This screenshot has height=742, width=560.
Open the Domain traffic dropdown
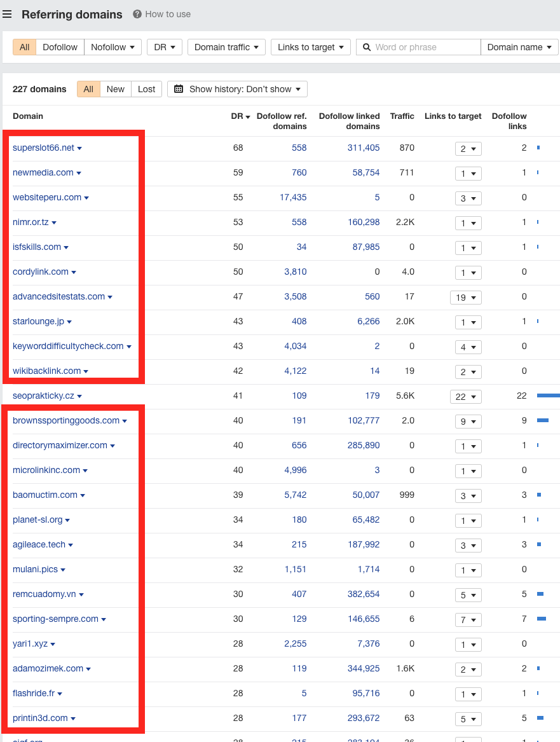tap(226, 47)
